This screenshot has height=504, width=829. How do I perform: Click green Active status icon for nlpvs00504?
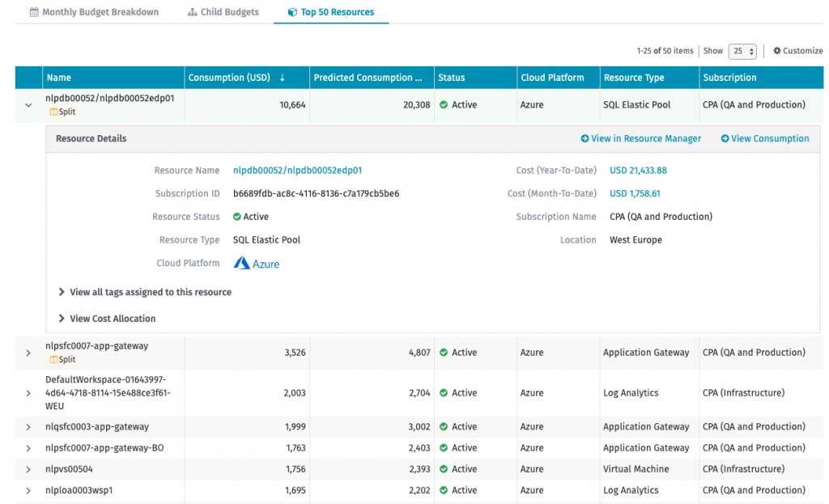tap(444, 469)
